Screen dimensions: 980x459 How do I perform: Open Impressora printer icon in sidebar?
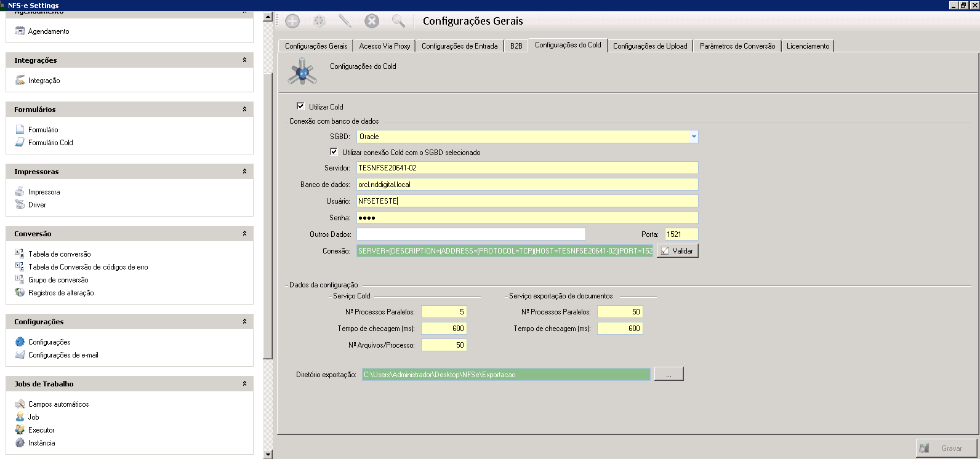click(20, 192)
